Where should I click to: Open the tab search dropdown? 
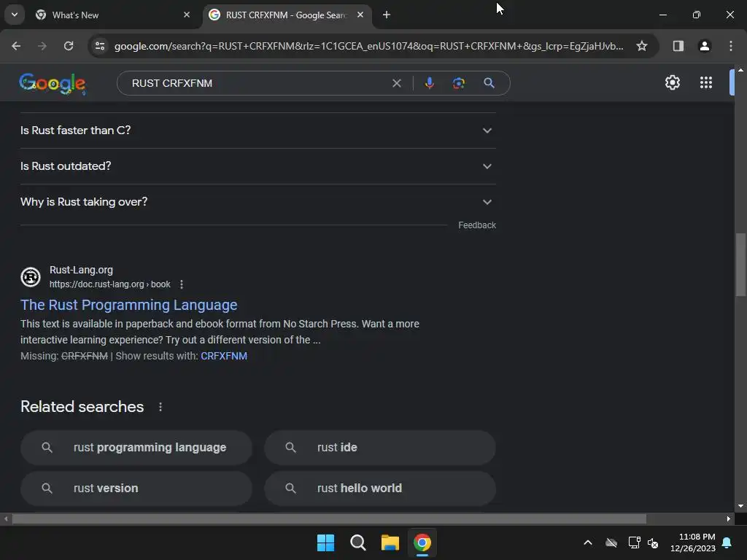[x=15, y=15]
